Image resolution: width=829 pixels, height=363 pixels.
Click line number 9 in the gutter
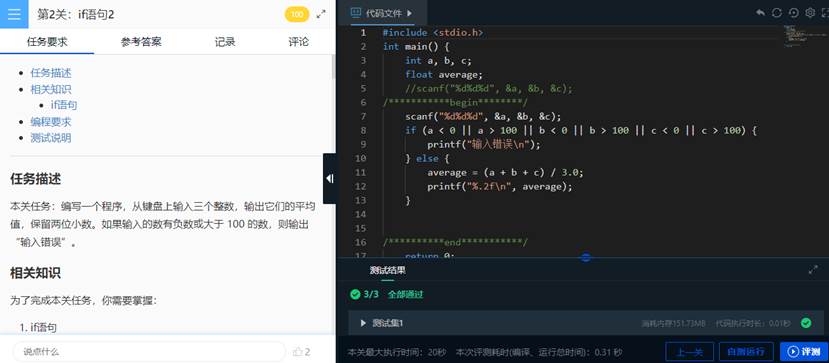[363, 144]
